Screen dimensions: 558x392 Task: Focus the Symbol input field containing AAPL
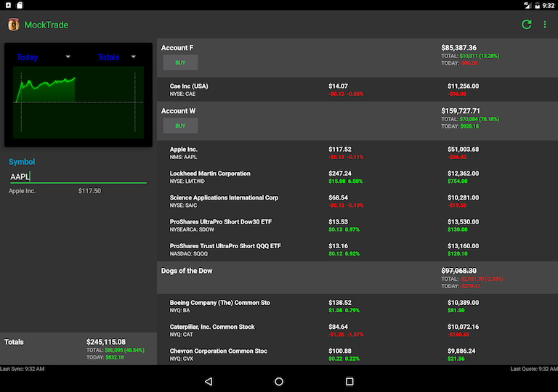click(78, 177)
